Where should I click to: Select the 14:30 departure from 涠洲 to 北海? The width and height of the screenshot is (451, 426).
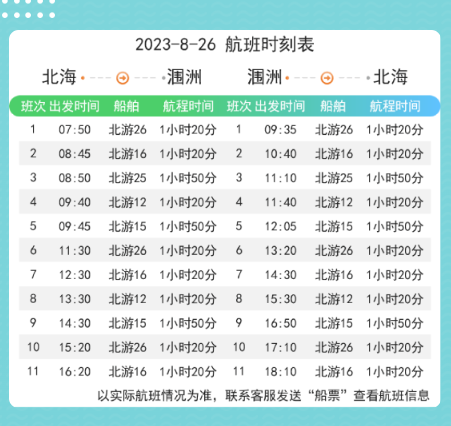pyautogui.click(x=280, y=275)
